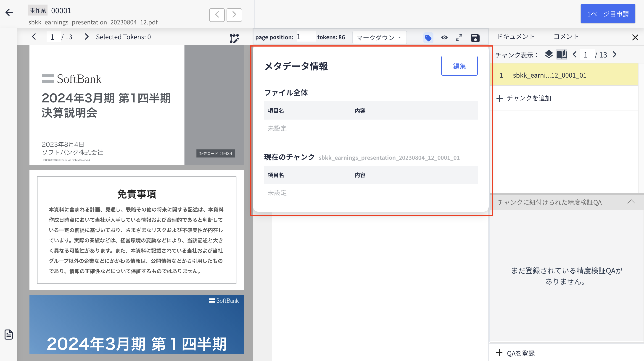
Task: Click the 1ページ目申請 button
Action: tap(607, 14)
